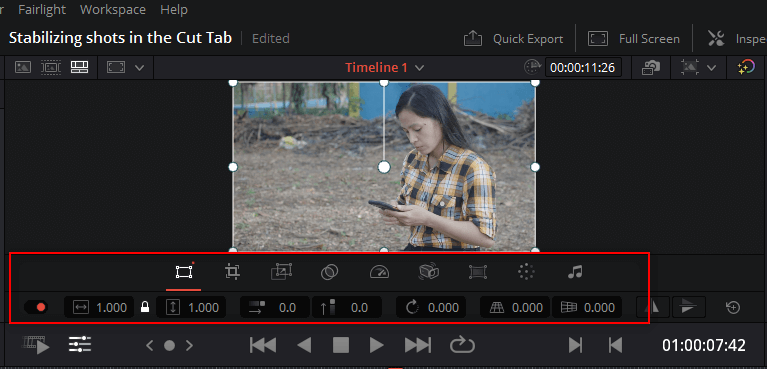Click the duration clock icon

pyautogui.click(x=531, y=68)
